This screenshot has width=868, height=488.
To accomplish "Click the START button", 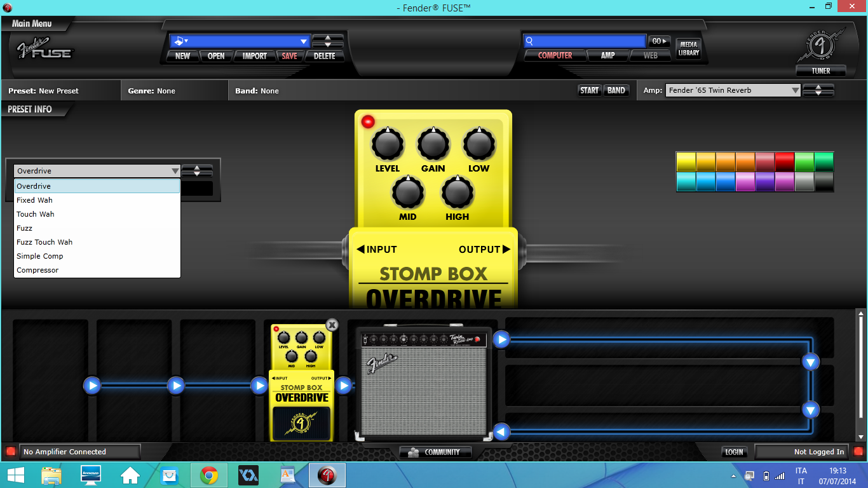I will pyautogui.click(x=589, y=90).
